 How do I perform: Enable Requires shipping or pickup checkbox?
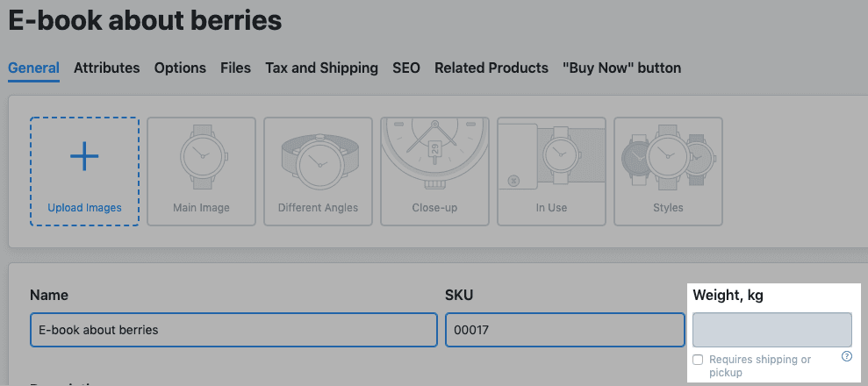pos(698,360)
